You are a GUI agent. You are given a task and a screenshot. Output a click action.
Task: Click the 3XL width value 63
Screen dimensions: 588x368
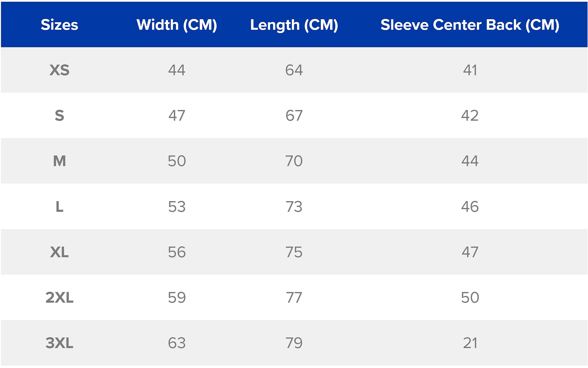(x=177, y=343)
